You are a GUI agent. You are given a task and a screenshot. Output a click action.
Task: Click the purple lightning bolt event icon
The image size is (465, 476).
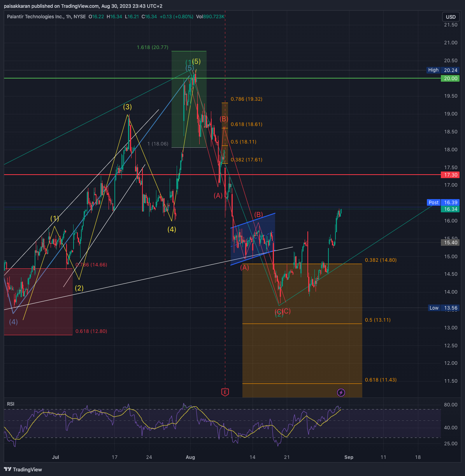[x=341, y=392]
